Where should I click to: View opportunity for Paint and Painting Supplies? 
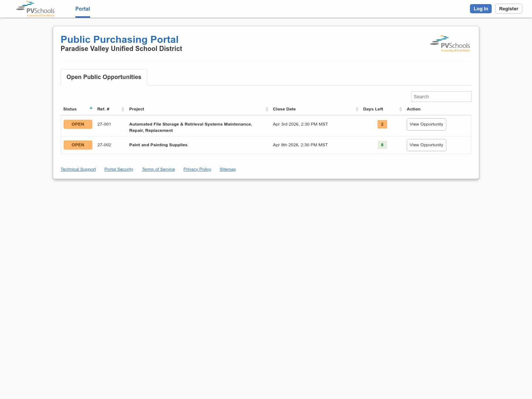point(426,145)
